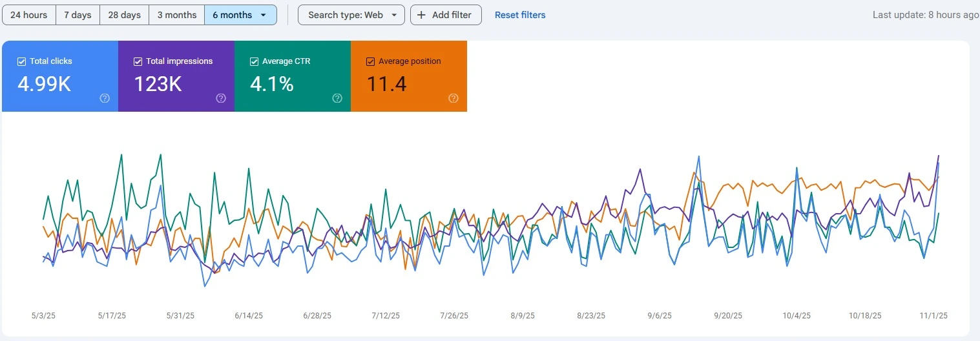Click the plus icon in Add filter
Image resolution: width=980 pixels, height=341 pixels.
coord(421,15)
